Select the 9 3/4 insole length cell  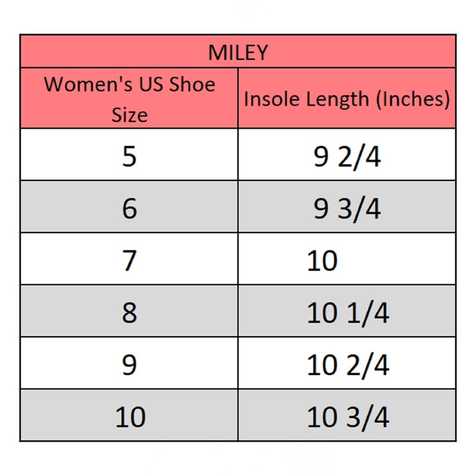(x=347, y=209)
